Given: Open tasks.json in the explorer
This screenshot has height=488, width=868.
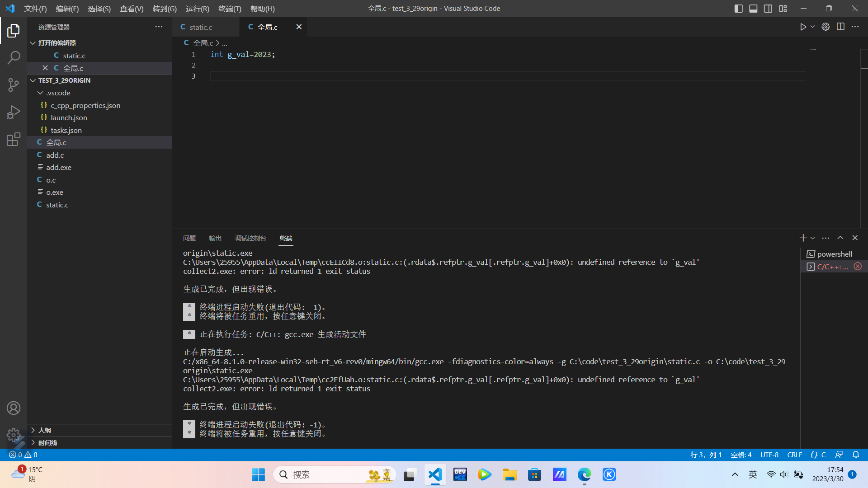Looking at the screenshot, I should [66, 130].
